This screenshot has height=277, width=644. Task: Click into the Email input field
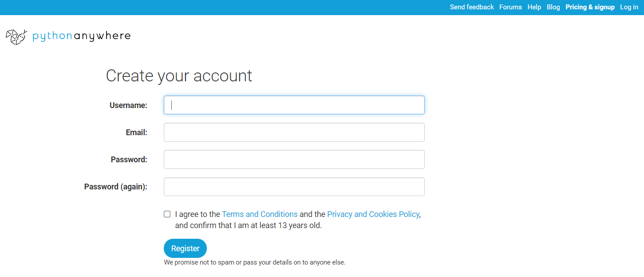coord(294,132)
